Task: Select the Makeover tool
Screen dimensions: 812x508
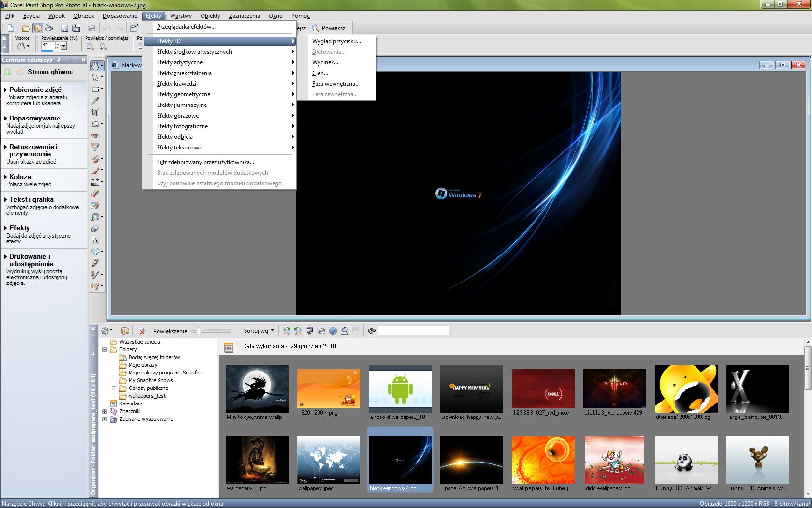Action: click(x=96, y=147)
